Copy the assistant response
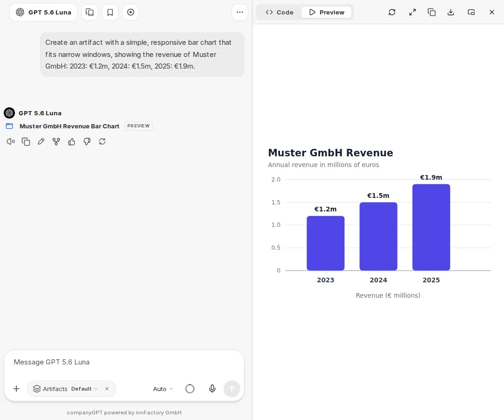The width and height of the screenshot is (504, 420). tap(26, 141)
